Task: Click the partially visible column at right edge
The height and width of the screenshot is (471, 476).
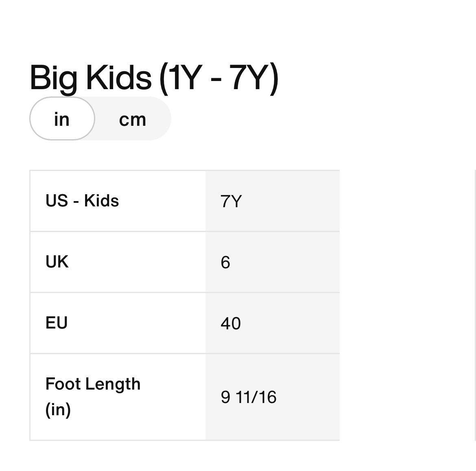Action: 475,305
